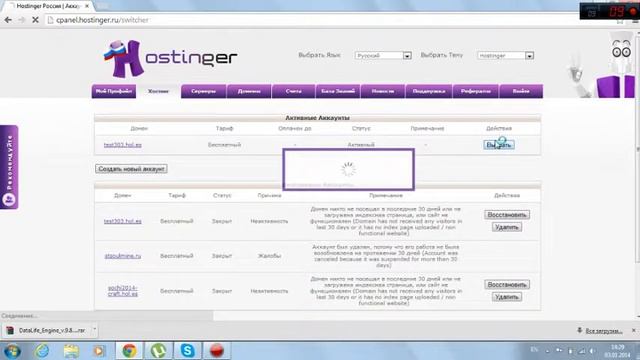Restore the sochi2014-craft.hol.es account
The image size is (640, 360).
(507, 284)
